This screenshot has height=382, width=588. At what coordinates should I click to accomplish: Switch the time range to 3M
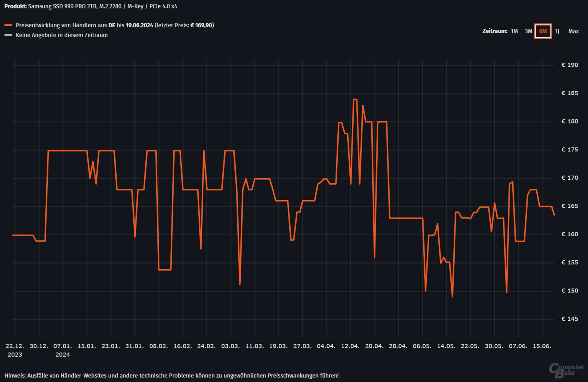click(x=528, y=31)
